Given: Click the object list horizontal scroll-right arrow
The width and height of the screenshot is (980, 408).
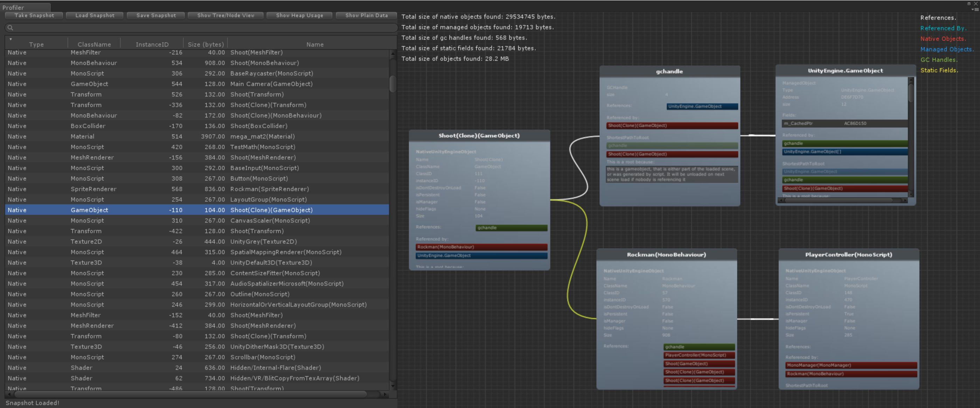Looking at the screenshot, I should pyautogui.click(x=385, y=394).
